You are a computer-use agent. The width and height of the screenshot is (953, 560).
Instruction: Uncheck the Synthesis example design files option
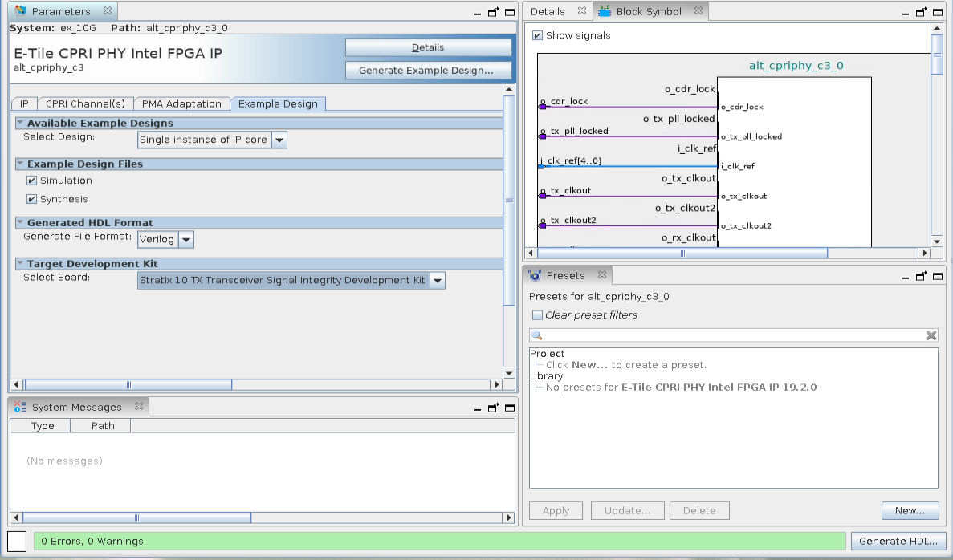point(31,199)
